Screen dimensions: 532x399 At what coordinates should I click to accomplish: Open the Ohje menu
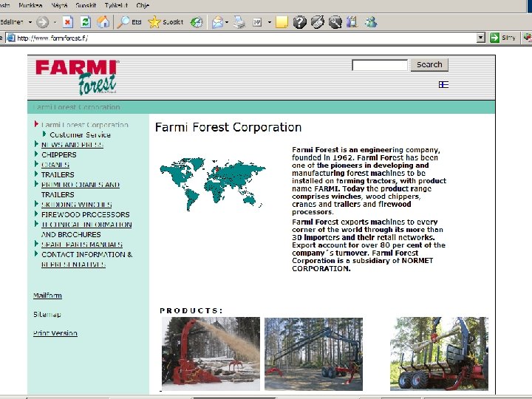[143, 5]
